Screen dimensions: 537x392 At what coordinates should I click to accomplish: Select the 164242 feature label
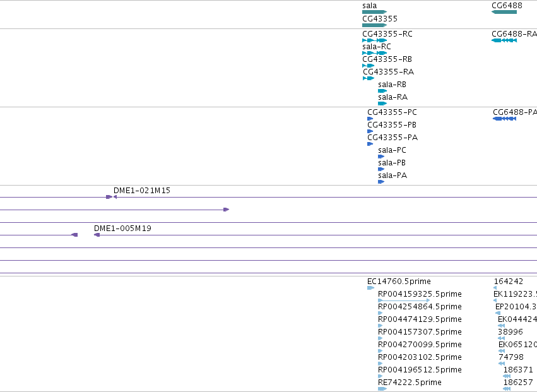point(509,282)
